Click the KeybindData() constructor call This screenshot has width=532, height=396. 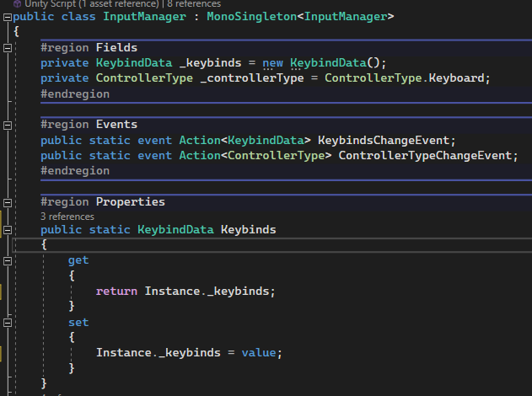tap(335, 62)
